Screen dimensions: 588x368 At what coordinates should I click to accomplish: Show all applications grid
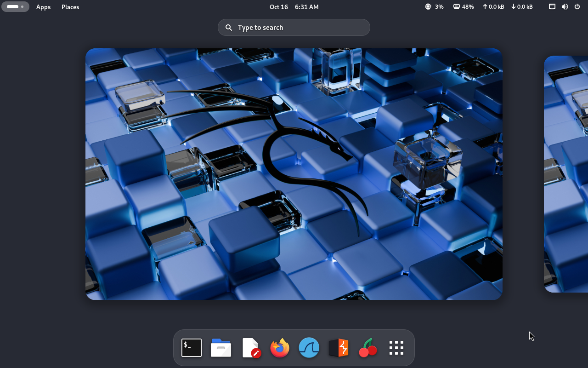(396, 348)
